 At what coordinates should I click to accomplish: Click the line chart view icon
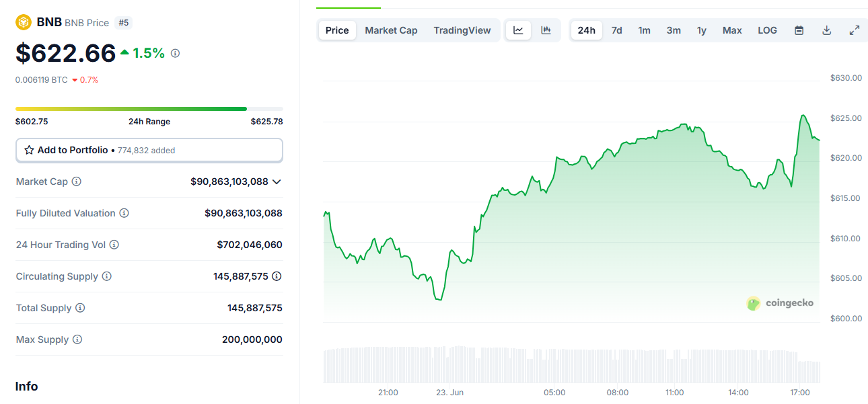518,30
